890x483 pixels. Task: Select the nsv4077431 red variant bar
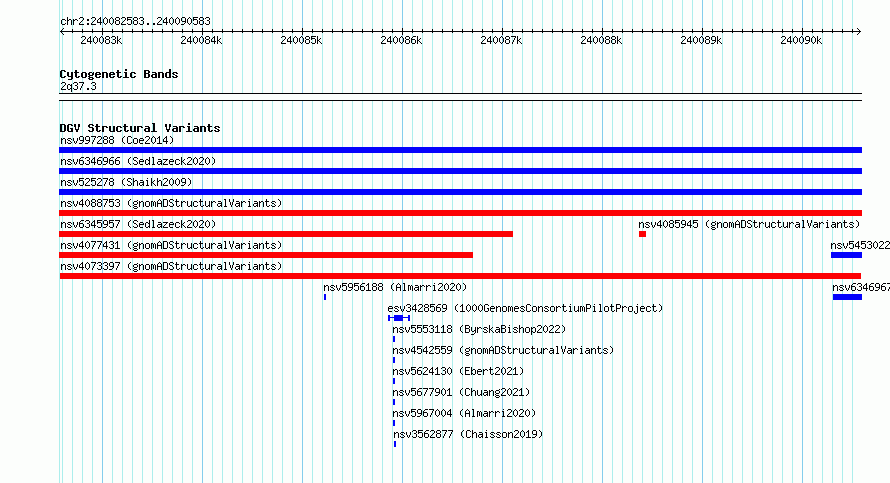pyautogui.click(x=266, y=255)
